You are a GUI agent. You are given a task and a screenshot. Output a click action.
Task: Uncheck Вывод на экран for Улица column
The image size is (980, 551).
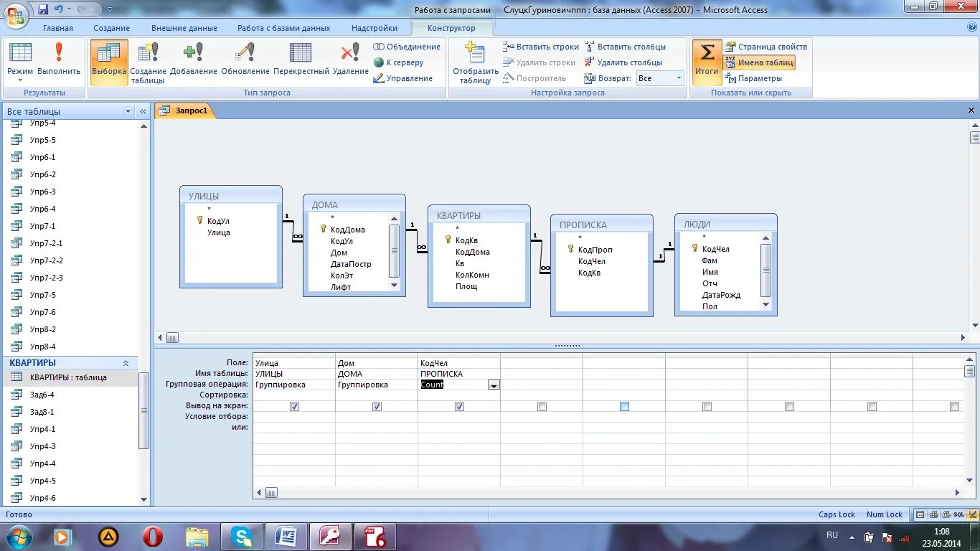pyautogui.click(x=294, y=406)
